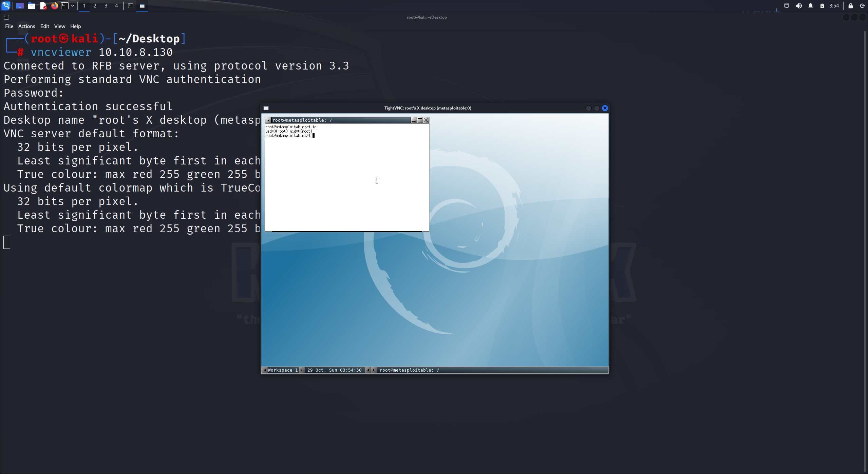The height and width of the screenshot is (474, 868).
Task: Maximize the remote metasploitable xterm
Action: coord(420,120)
